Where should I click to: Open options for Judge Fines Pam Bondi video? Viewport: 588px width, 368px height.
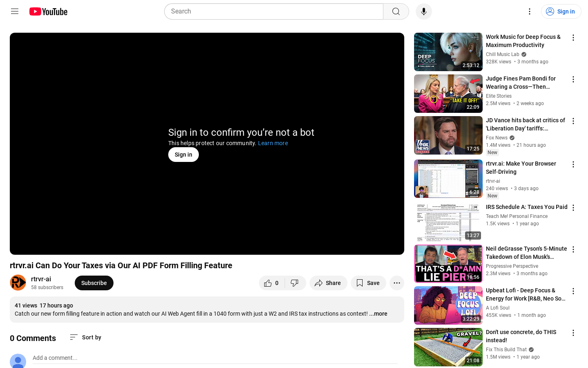573,79
